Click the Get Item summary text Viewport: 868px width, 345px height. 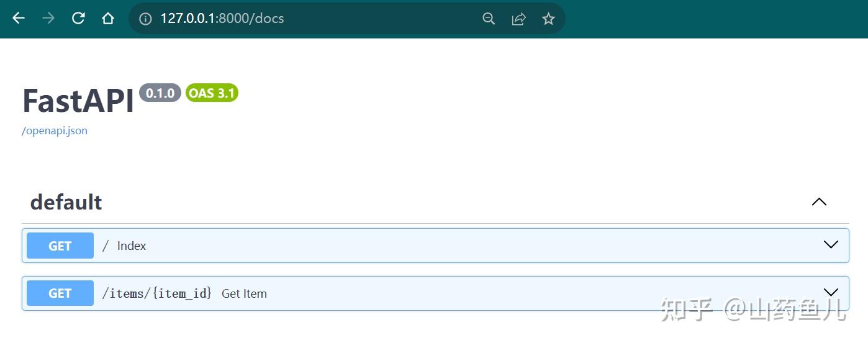point(244,293)
